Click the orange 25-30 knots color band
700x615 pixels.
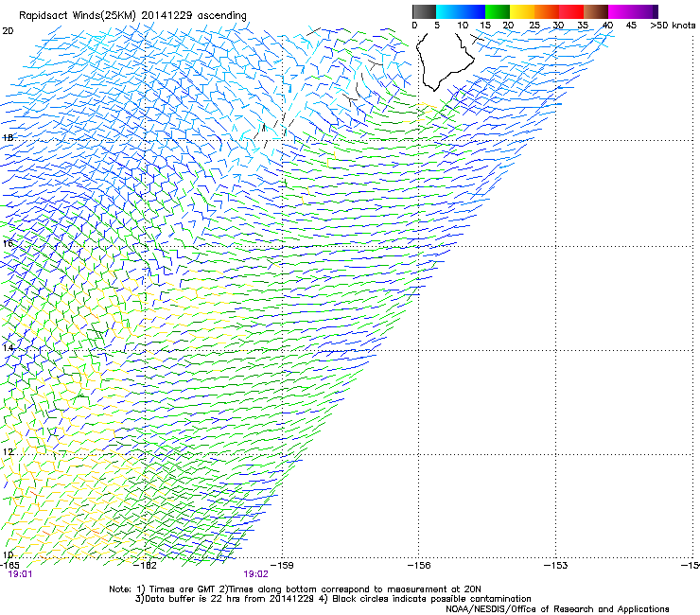pyautogui.click(x=547, y=11)
